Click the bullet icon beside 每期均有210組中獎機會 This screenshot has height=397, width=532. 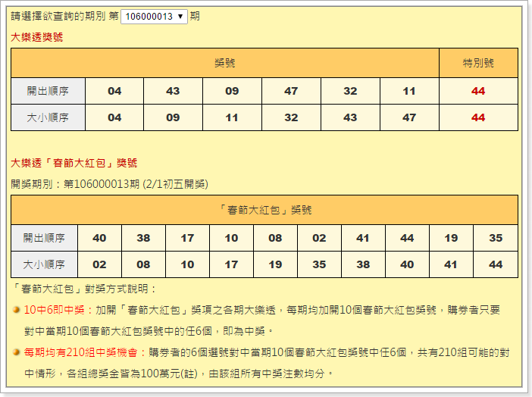(17, 352)
